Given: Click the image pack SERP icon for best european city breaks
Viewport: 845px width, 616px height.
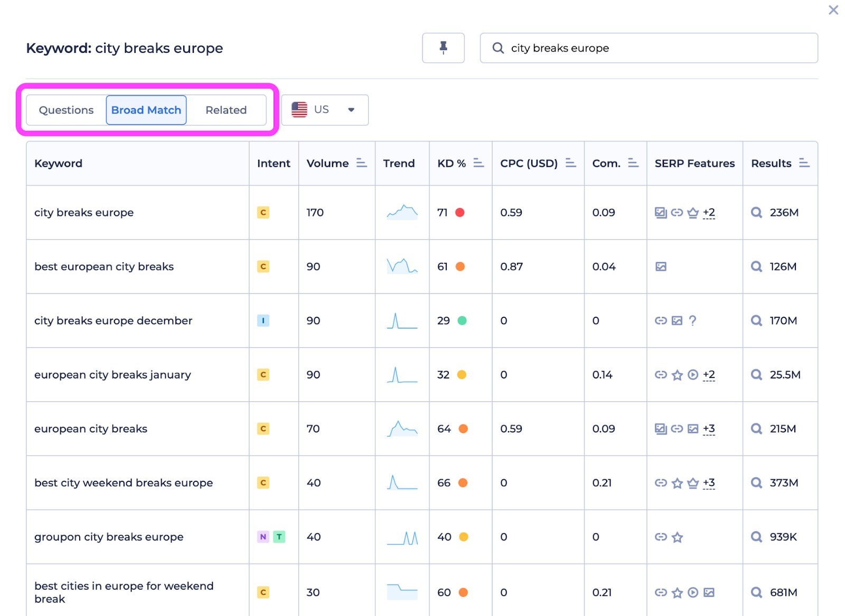Looking at the screenshot, I should pos(660,267).
